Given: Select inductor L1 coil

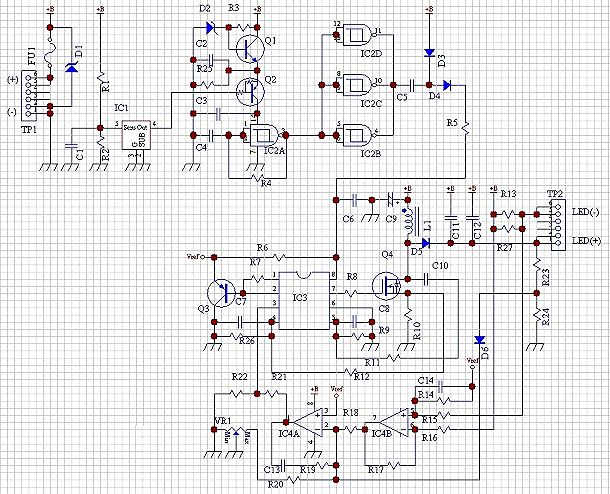Looking at the screenshot, I should 412,222.
